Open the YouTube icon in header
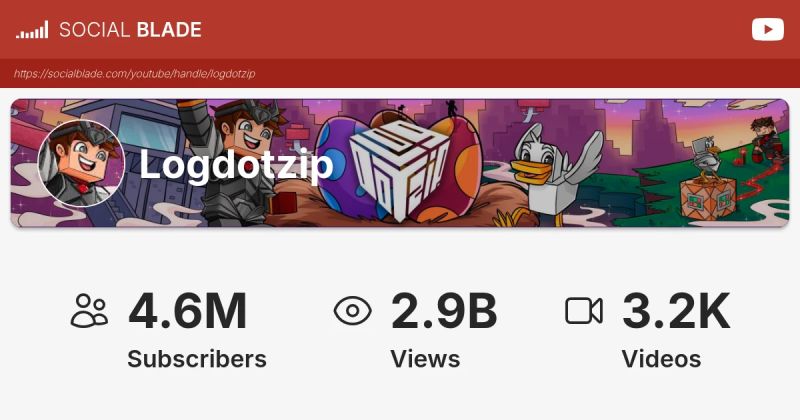800x420 pixels. tap(767, 30)
